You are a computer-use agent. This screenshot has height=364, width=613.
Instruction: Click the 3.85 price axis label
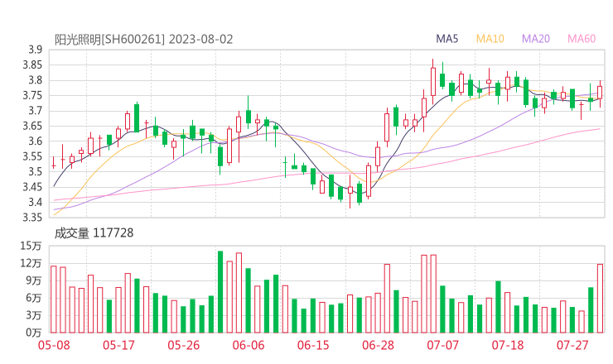pyautogui.click(x=32, y=65)
